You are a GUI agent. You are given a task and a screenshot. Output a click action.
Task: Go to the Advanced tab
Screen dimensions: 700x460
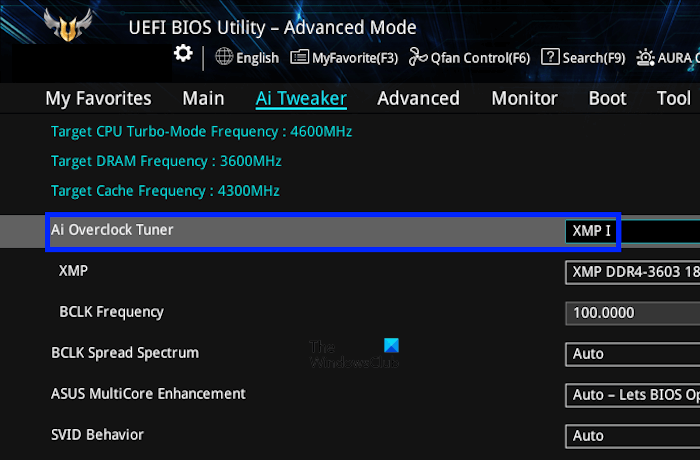pyautogui.click(x=418, y=98)
